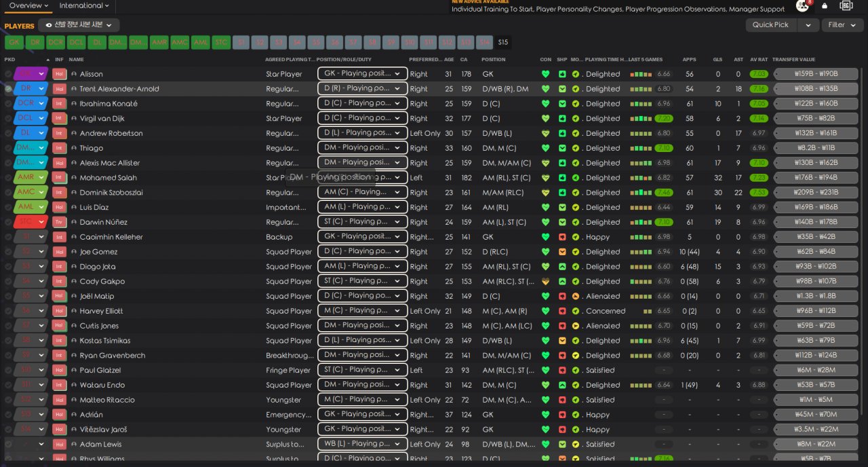Image resolution: width=868 pixels, height=467 pixels.
Task: Sort by the AV RAT column header
Action: (x=759, y=60)
